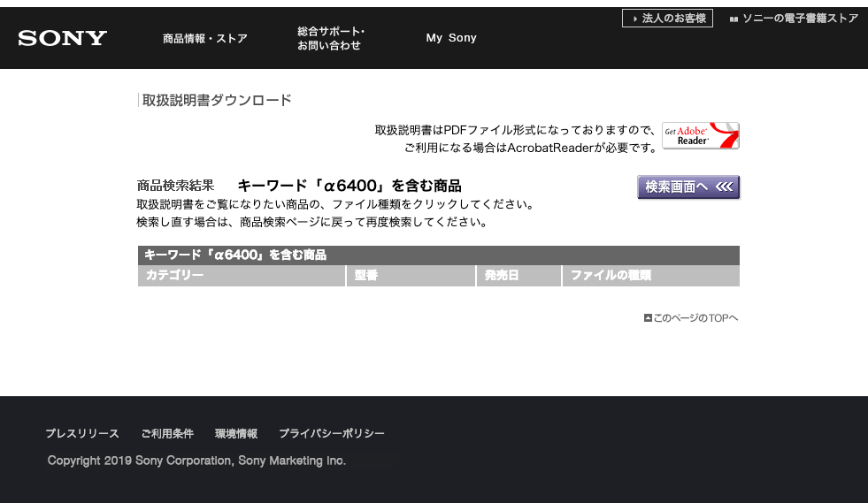Click the ファイルの種類 column header

click(x=651, y=276)
